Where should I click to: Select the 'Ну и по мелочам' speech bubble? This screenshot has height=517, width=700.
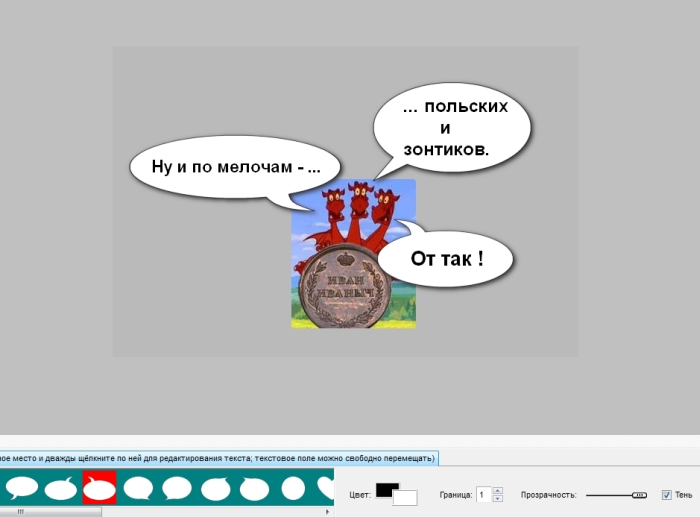[235, 167]
